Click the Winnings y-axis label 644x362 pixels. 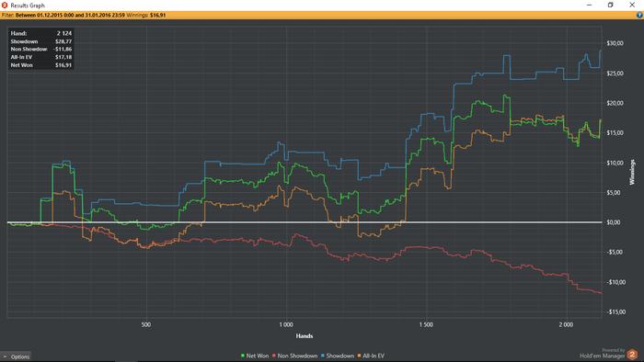tap(632, 172)
